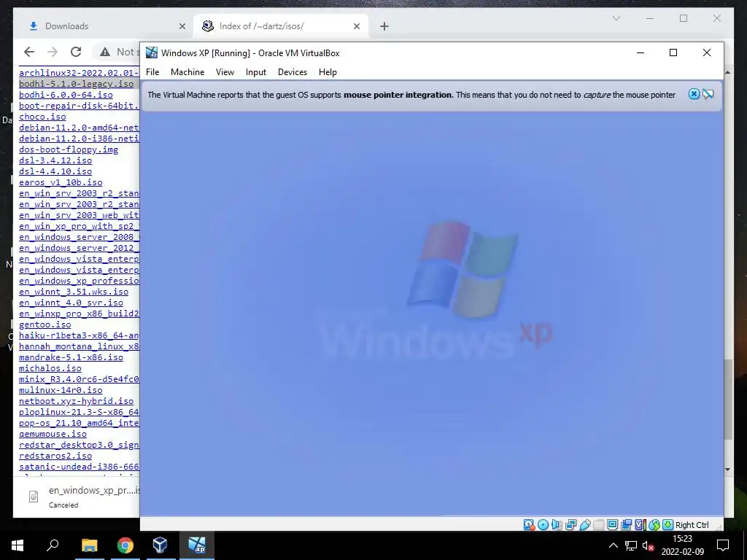
Task: Open the qemumouse.iso link
Action: (53, 435)
